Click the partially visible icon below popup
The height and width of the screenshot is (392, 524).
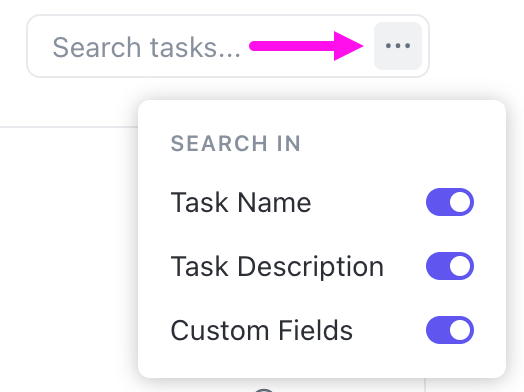(264, 390)
